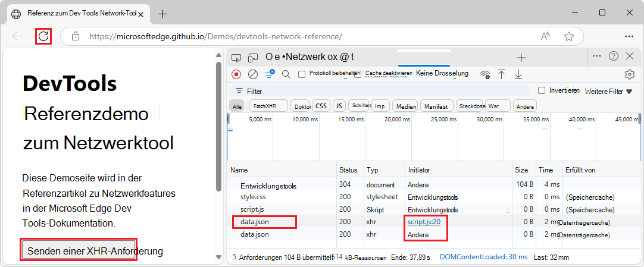644x267 pixels.
Task: Filter requests by CSS
Action: tap(321, 106)
